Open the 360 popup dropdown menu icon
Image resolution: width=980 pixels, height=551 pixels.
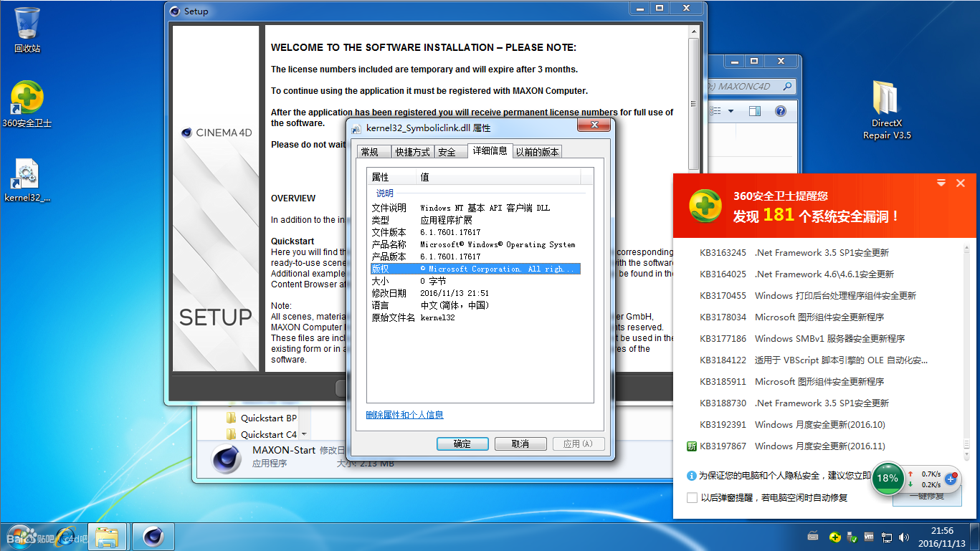pyautogui.click(x=942, y=183)
